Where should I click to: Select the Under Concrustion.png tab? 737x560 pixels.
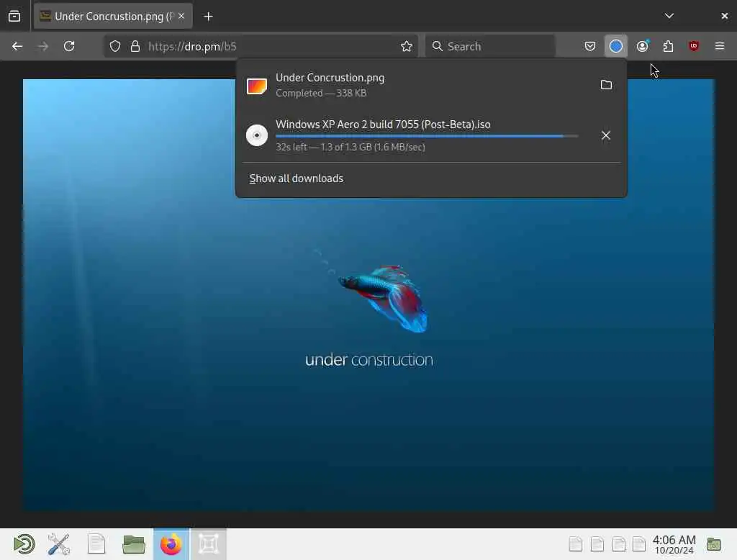(x=113, y=16)
